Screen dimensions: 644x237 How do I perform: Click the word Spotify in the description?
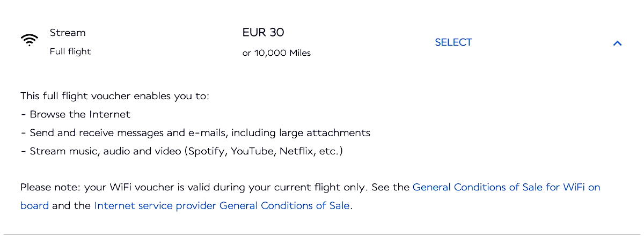coord(207,151)
